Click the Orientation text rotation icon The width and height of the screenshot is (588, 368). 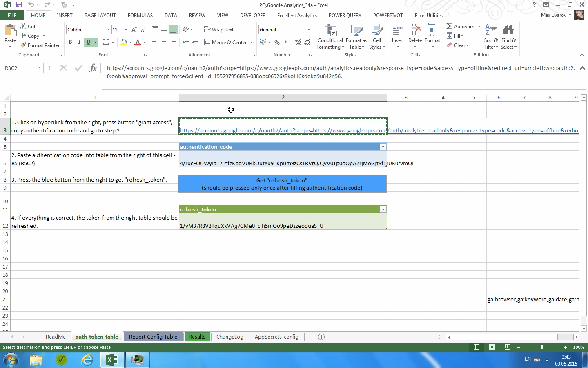pos(186,29)
